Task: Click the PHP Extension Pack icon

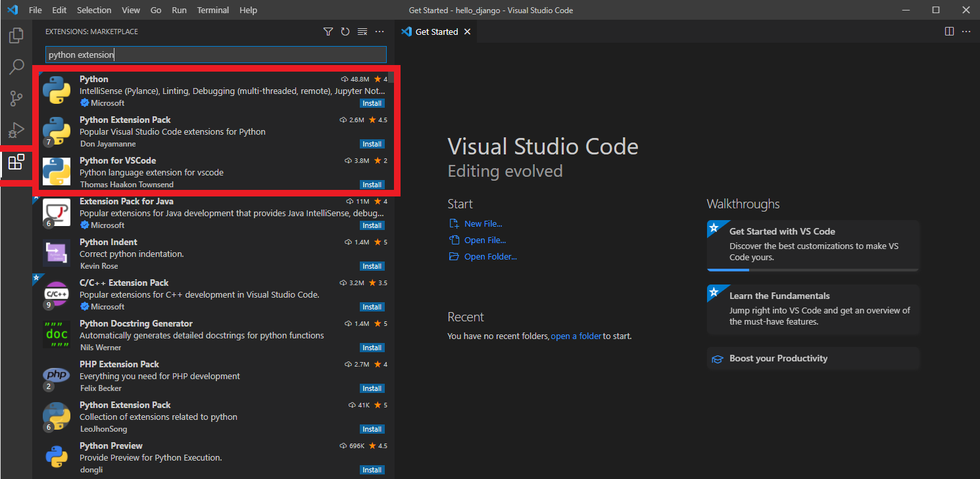Action: 57,376
